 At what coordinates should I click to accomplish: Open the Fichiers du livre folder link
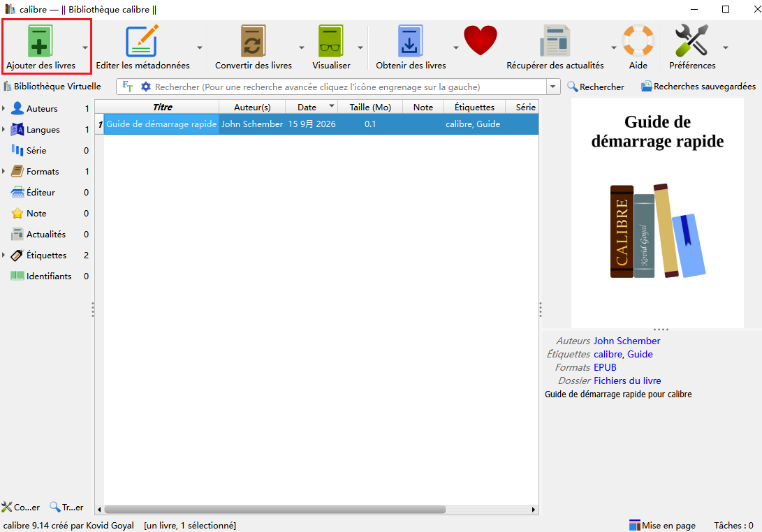[627, 380]
